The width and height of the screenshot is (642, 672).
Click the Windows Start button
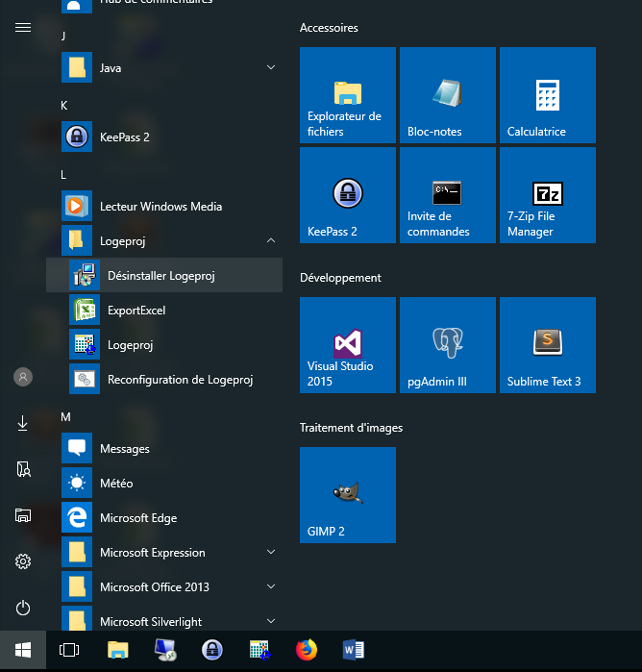[x=23, y=650]
